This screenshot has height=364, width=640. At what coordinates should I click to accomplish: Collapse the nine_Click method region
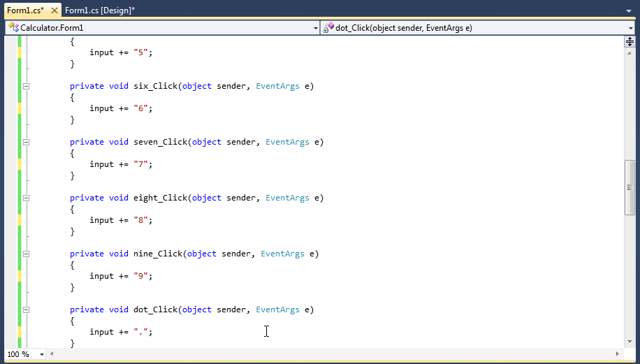26,254
